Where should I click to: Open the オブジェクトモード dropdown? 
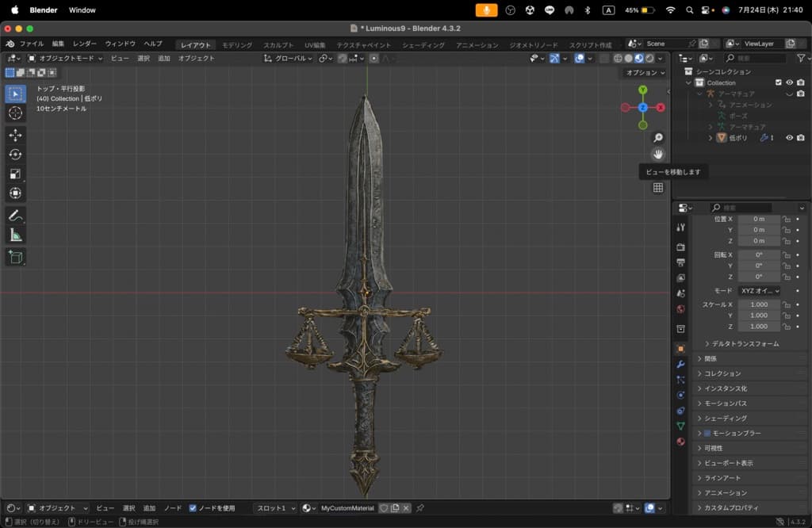[x=65, y=59]
